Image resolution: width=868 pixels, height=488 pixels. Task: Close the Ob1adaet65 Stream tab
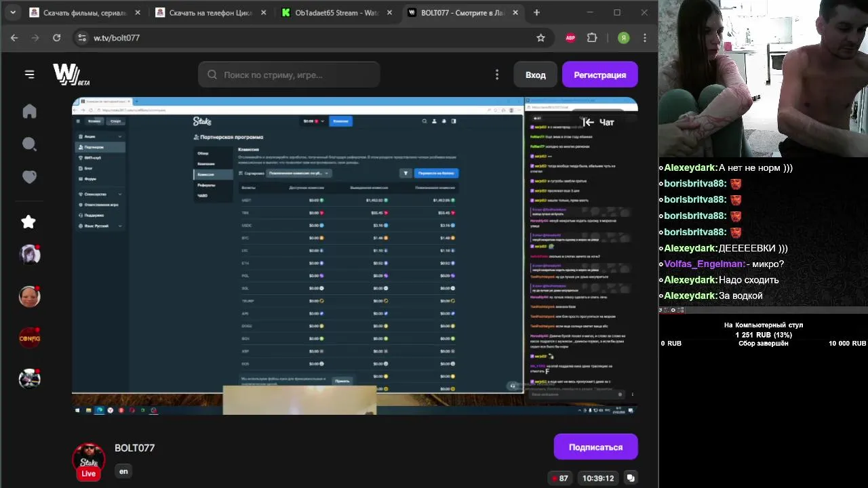point(389,12)
